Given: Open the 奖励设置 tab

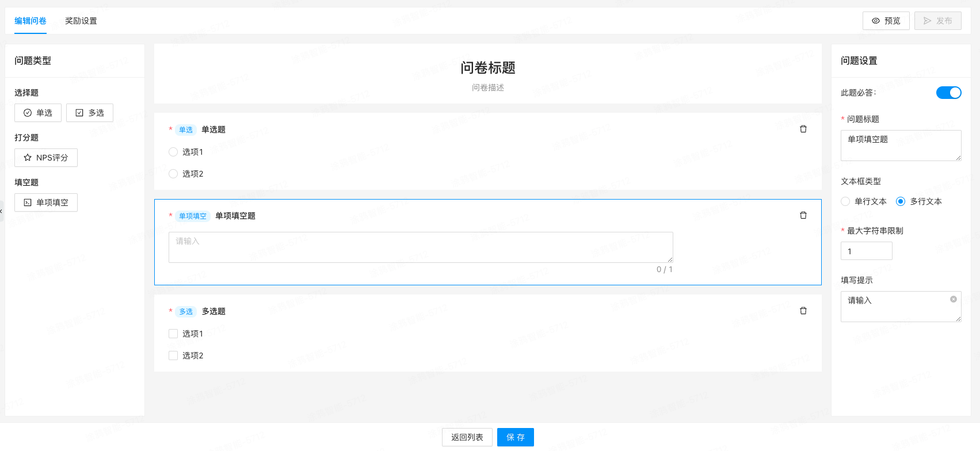Looking at the screenshot, I should pyautogui.click(x=81, y=21).
